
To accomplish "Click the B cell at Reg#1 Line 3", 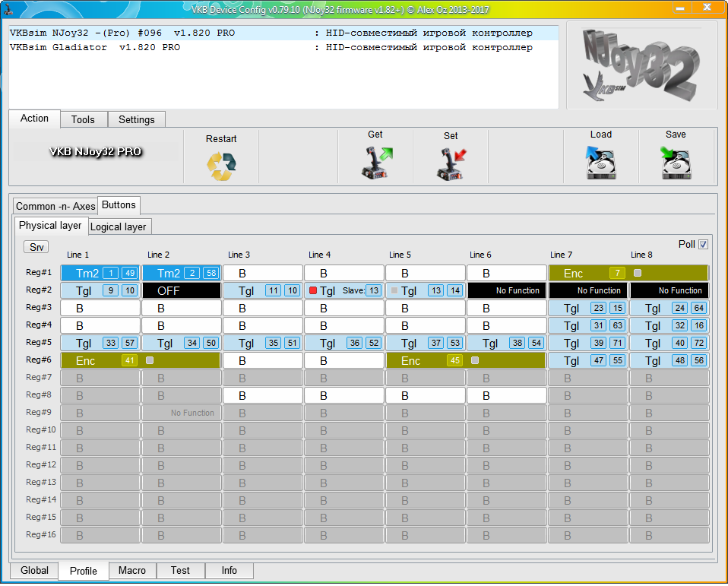I will (263, 273).
